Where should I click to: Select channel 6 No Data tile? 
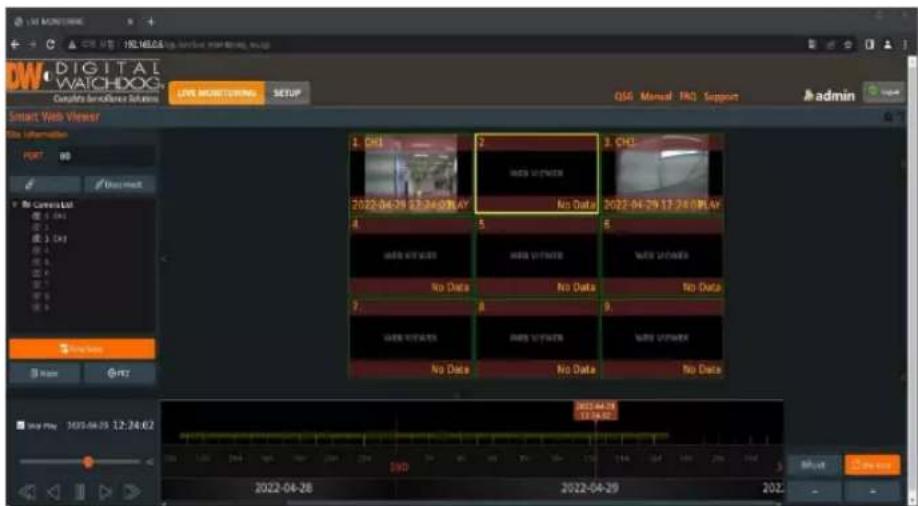point(662,256)
